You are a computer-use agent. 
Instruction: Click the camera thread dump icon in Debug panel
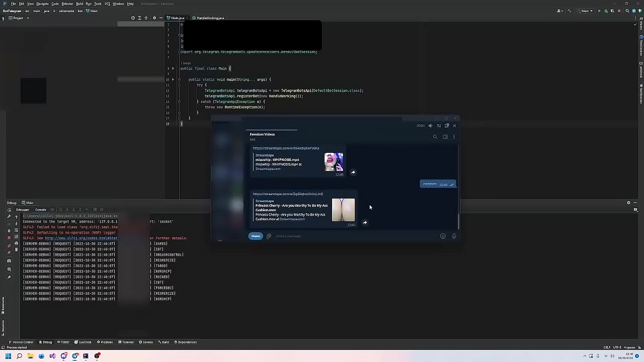point(9,260)
